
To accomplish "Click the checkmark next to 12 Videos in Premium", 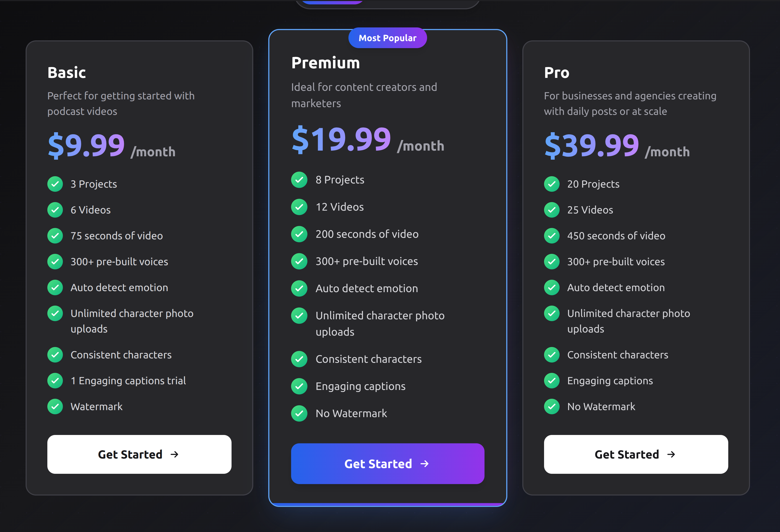I will pyautogui.click(x=299, y=207).
